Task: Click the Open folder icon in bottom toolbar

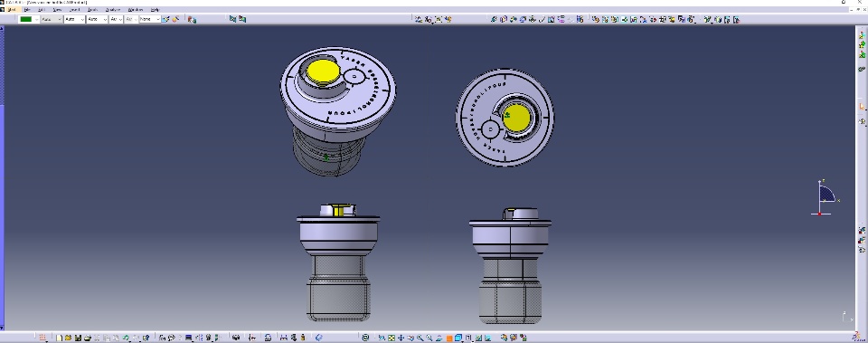Action: (x=68, y=338)
